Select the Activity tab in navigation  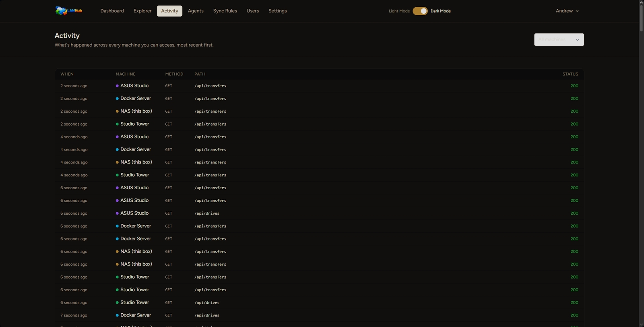coord(169,11)
